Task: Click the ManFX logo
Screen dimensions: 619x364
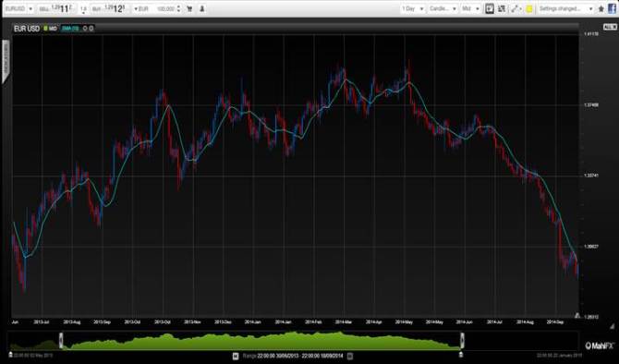Action: 600,346
